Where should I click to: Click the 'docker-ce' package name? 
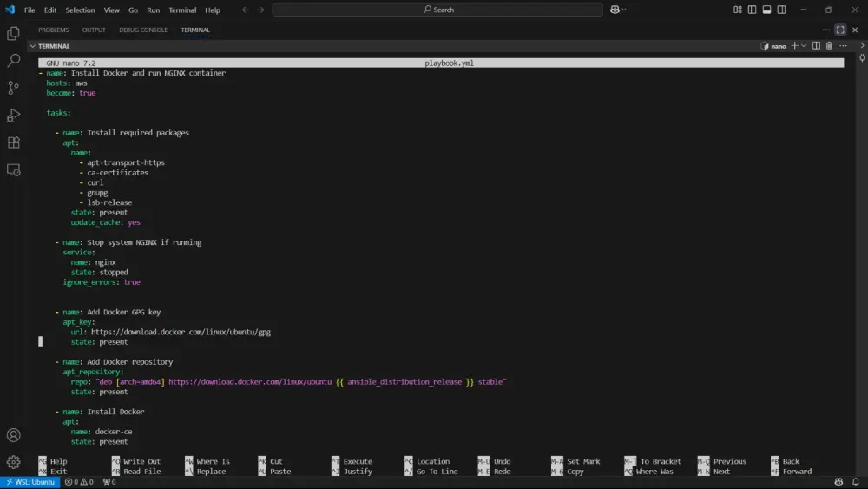114,432
